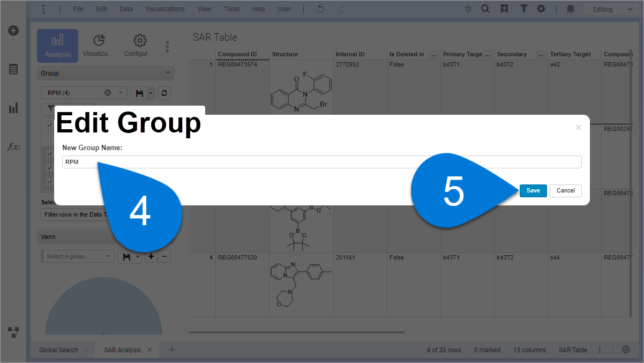Image resolution: width=644 pixels, height=363 pixels.
Task: Click the Save button in Edit Group dialog
Action: (x=533, y=190)
